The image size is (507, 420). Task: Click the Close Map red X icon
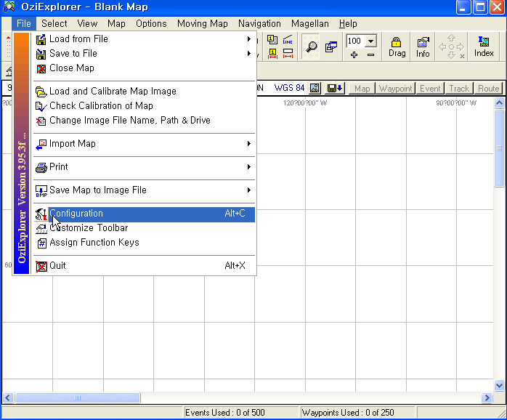pyautogui.click(x=41, y=68)
